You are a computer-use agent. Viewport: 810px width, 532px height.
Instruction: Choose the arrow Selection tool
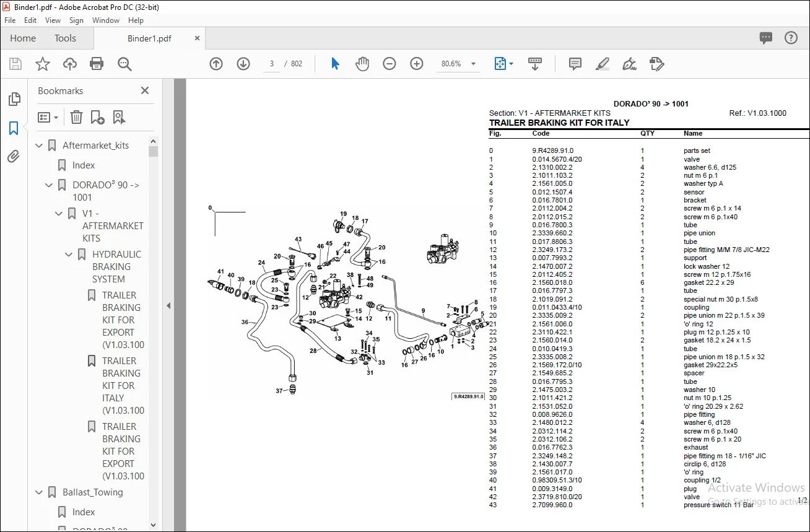(335, 64)
